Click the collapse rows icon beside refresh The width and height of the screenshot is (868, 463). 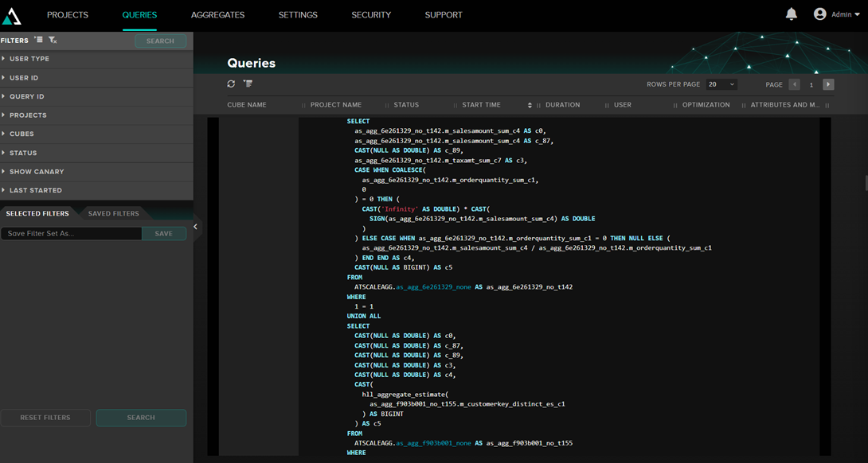(248, 84)
